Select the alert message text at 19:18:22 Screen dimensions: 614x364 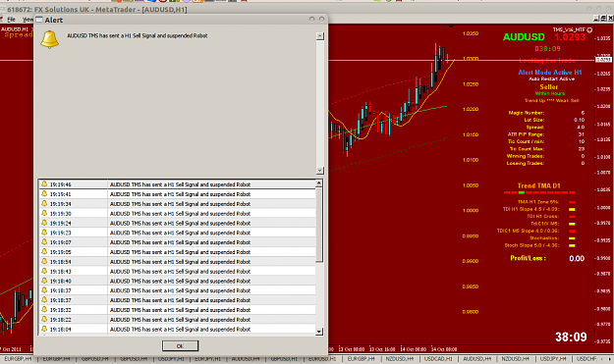pyautogui.click(x=180, y=320)
